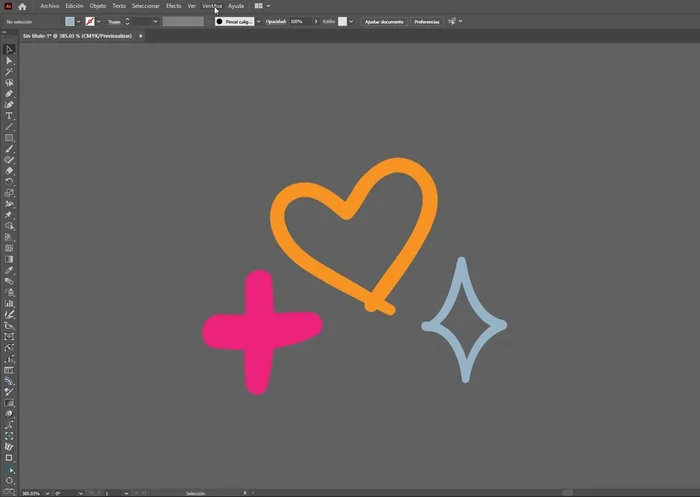Select the Paintbrush tool

point(9,149)
